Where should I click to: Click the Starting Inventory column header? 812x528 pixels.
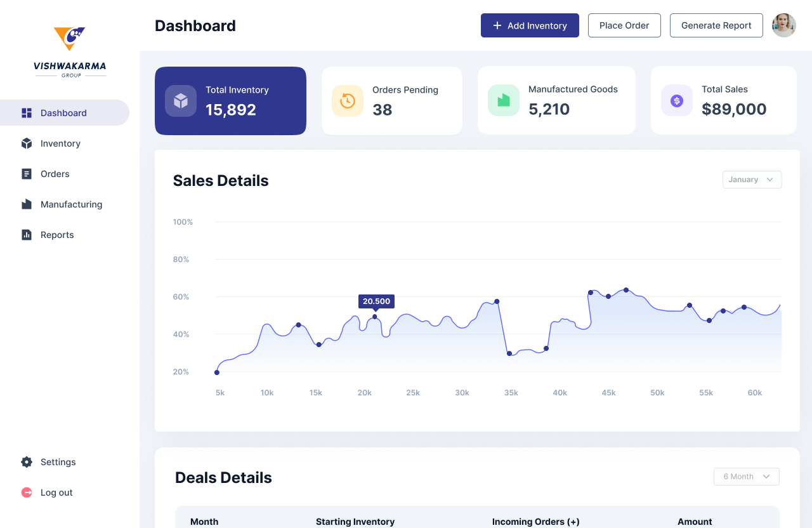[355, 522]
